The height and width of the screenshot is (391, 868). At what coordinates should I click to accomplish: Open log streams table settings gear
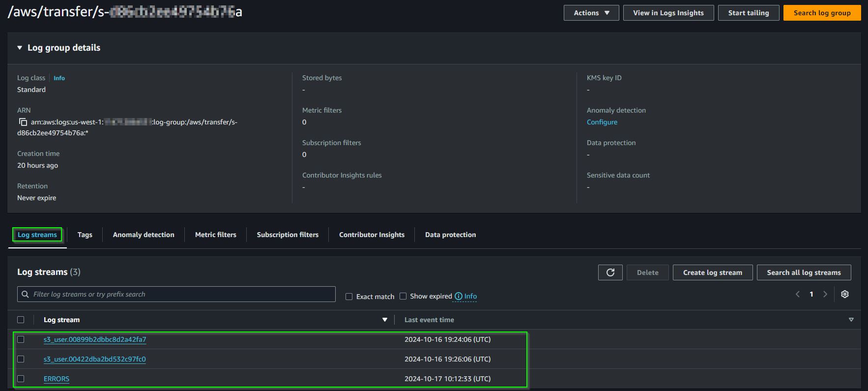coord(845,294)
